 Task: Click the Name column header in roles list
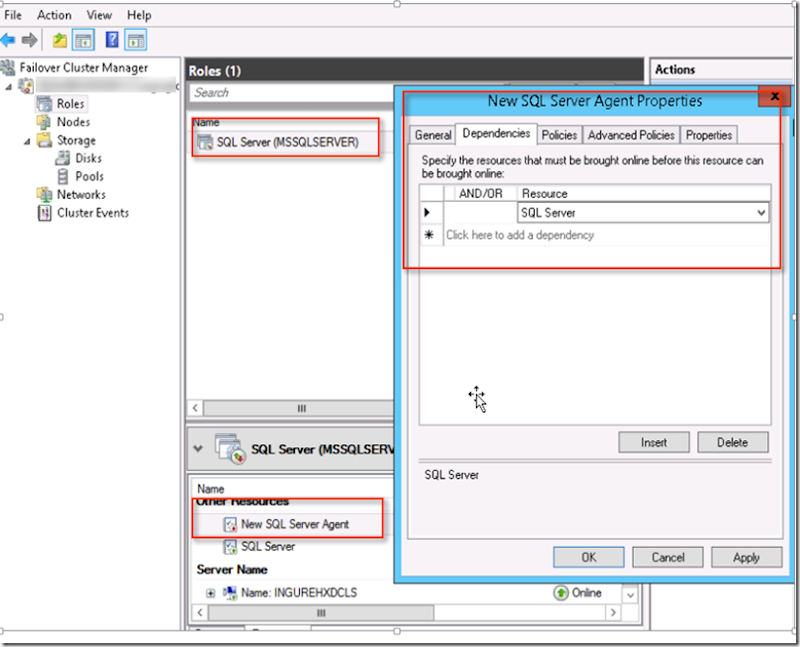(206, 122)
